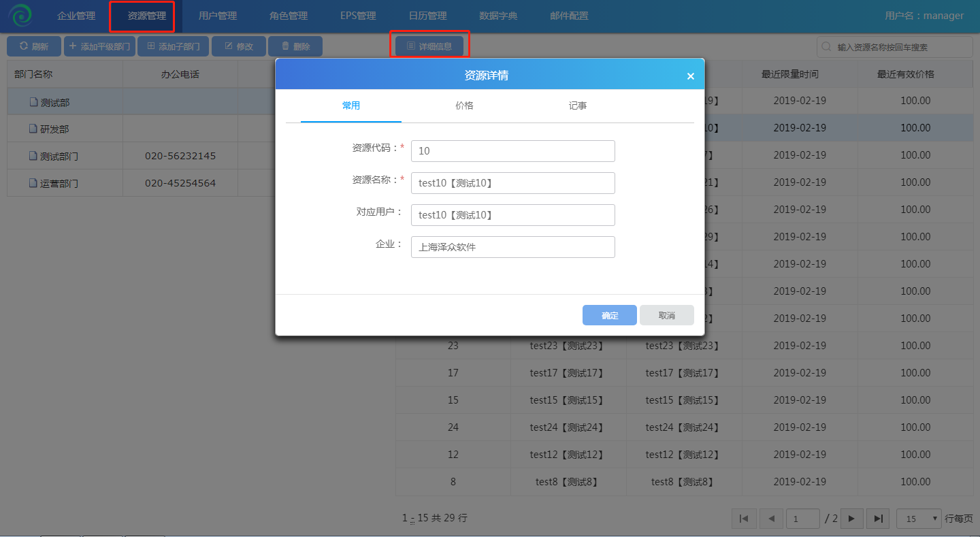Viewport: 980px width, 537px height.
Task: Click the 资源名称 input field
Action: pos(512,183)
